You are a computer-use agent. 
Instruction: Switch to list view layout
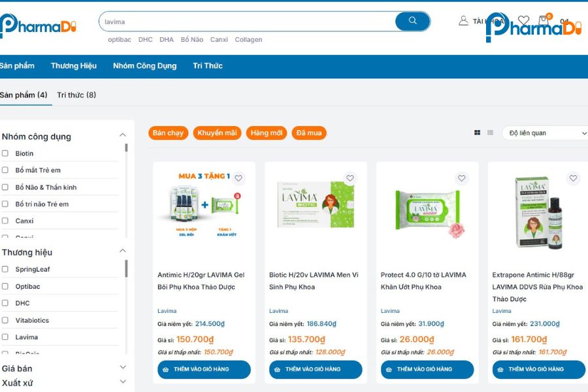pyautogui.click(x=490, y=133)
